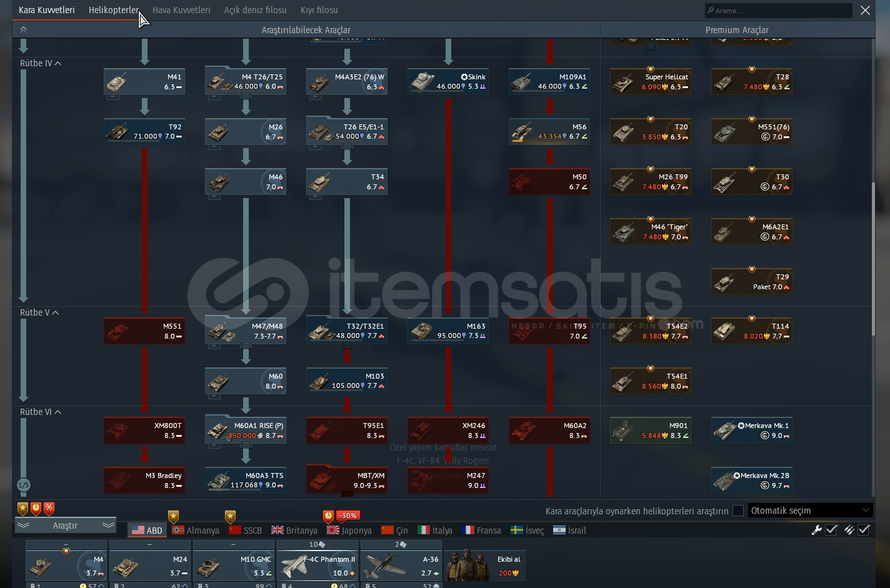The height and width of the screenshot is (588, 890).
Task: Select the T114 premium vehicle
Action: 752,331
